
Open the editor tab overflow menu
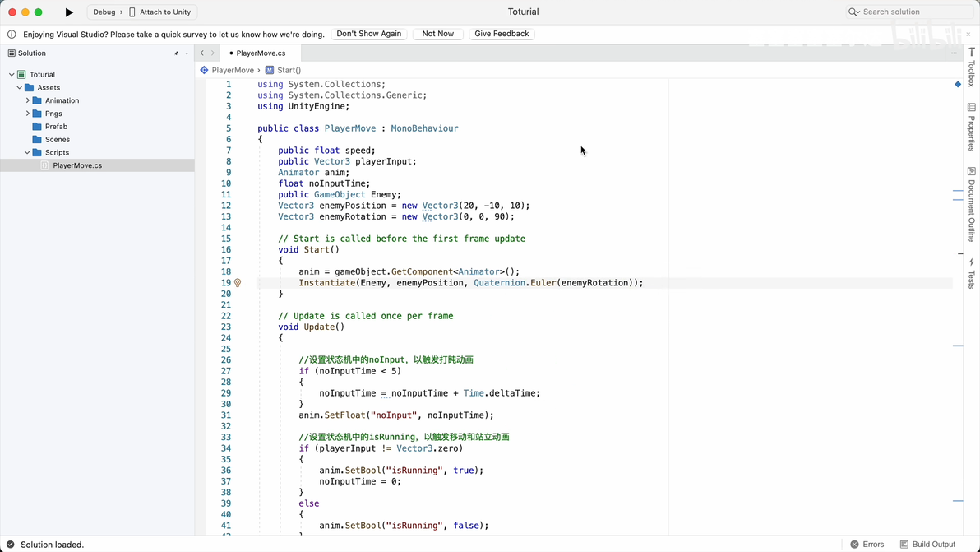coord(954,53)
